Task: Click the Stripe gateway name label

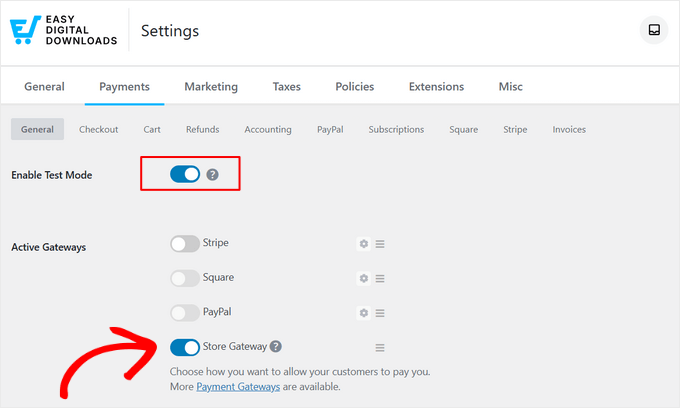Action: (x=216, y=242)
